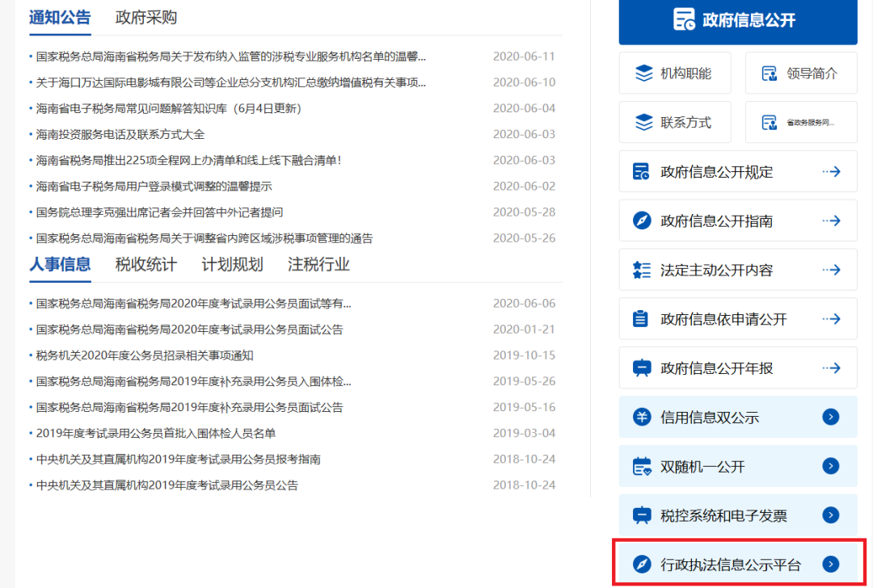The height and width of the screenshot is (588, 873).
Task: Open 税务机关2020年度公务员招录相关事项通知
Action: coord(145,355)
